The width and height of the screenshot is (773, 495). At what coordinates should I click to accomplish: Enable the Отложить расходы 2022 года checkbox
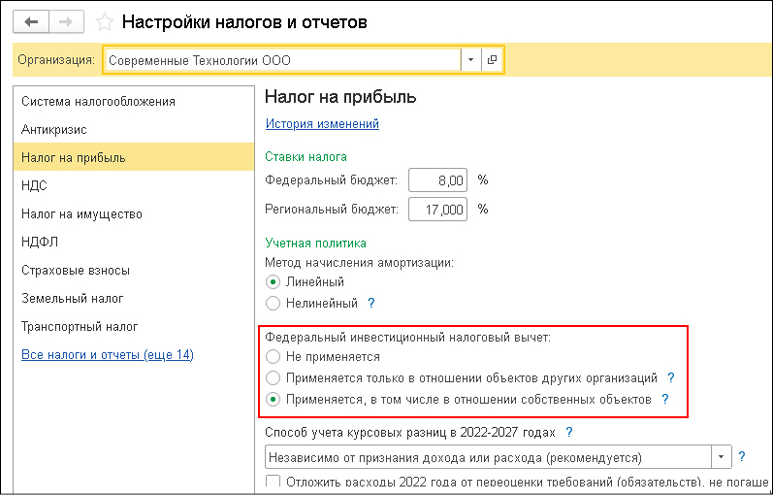(x=273, y=483)
